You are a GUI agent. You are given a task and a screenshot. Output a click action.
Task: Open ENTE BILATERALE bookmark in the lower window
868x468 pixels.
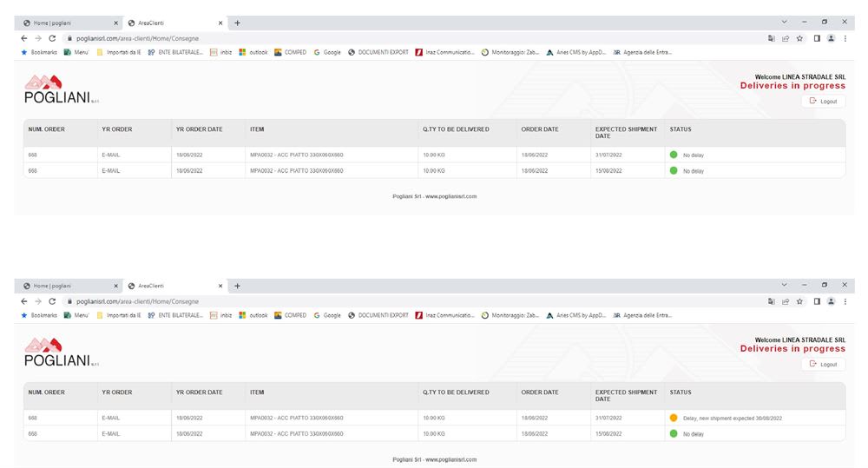(175, 315)
